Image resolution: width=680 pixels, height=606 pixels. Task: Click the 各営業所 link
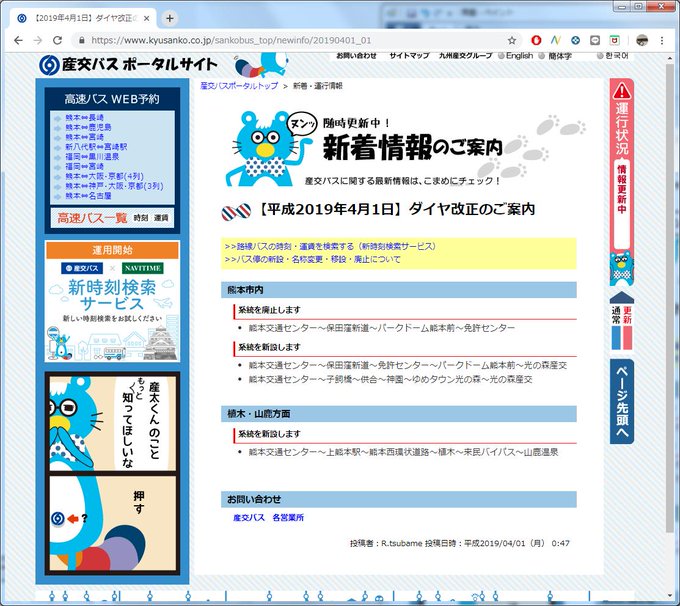pyautogui.click(x=288, y=518)
